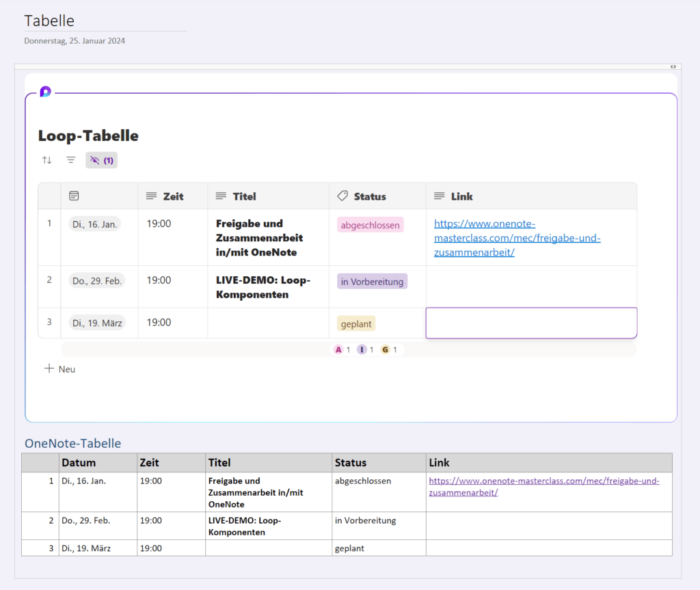Click the in Vorbereitung status label
This screenshot has height=590, width=700.
click(373, 282)
